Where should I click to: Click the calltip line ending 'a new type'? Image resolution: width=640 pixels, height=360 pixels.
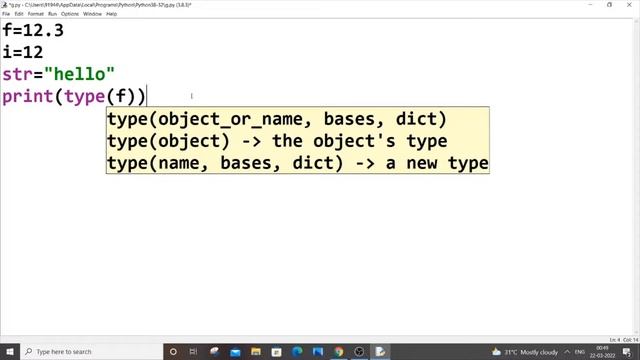298,163
